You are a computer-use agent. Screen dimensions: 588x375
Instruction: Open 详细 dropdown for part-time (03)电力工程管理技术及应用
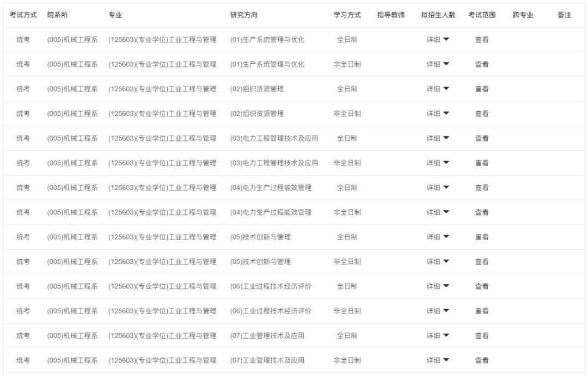tap(438, 163)
